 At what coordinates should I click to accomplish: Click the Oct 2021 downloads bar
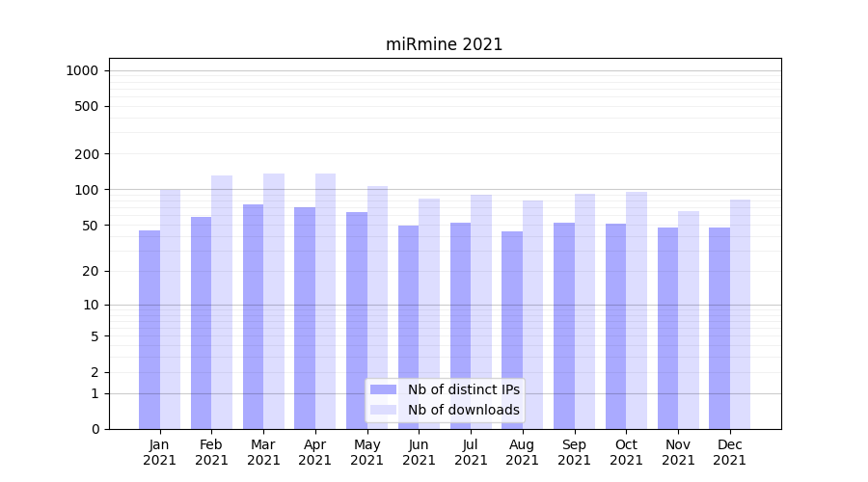[637, 310]
